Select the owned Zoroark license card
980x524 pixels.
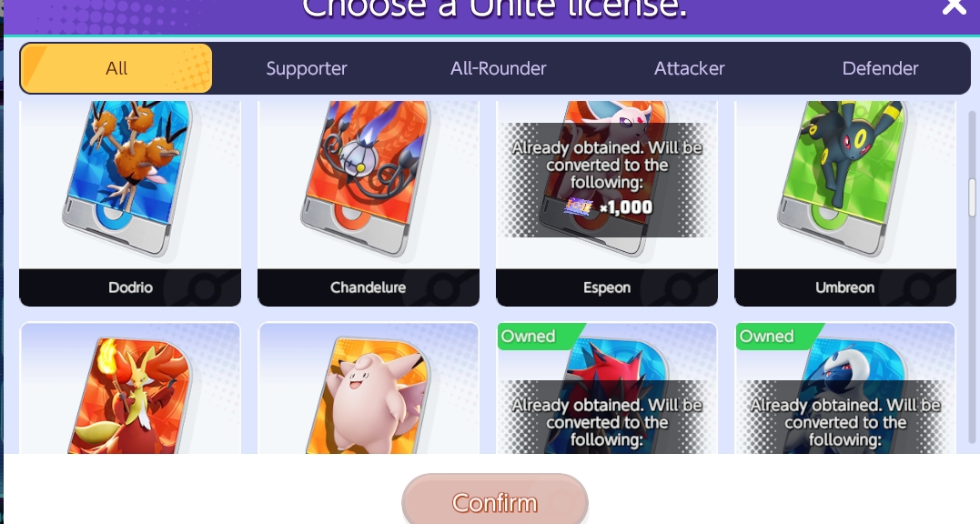click(606, 388)
